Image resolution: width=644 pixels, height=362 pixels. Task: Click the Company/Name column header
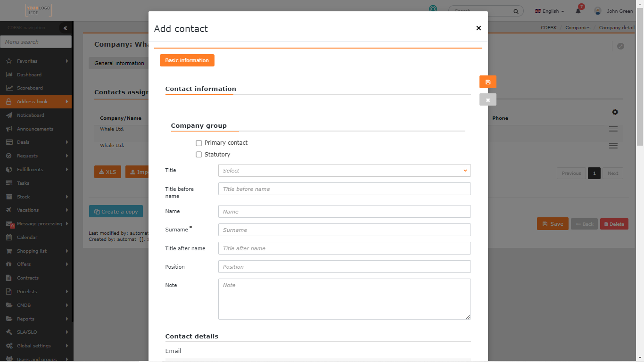pos(121,118)
